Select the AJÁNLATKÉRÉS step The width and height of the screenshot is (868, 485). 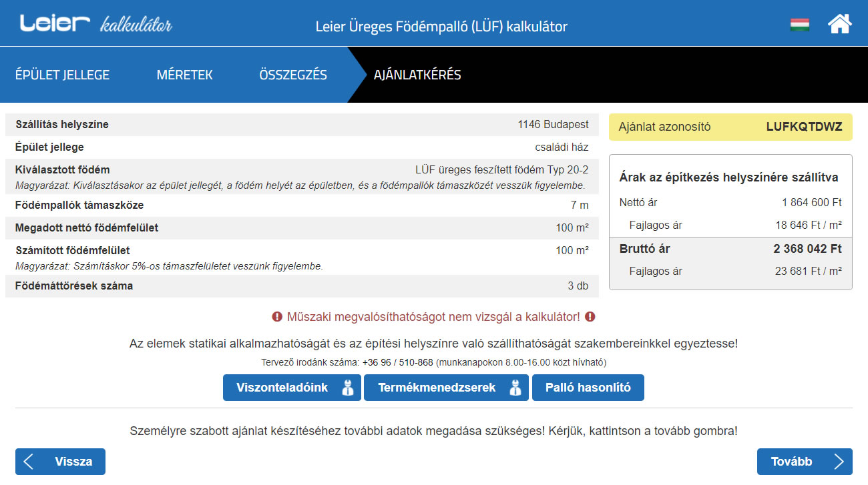[x=417, y=75]
